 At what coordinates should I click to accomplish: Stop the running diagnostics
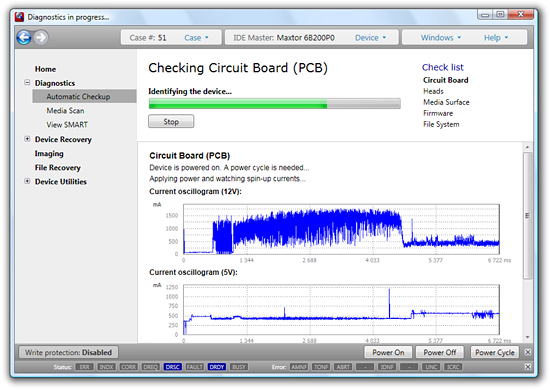[x=171, y=121]
